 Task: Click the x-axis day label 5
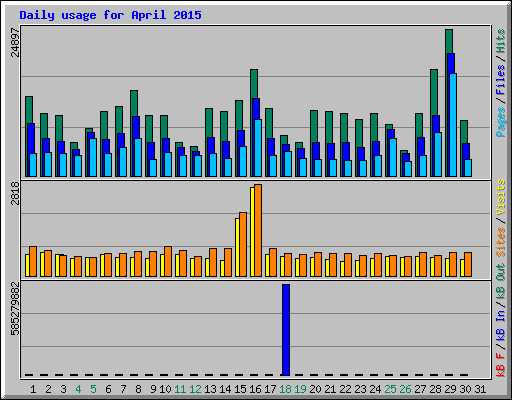click(93, 389)
